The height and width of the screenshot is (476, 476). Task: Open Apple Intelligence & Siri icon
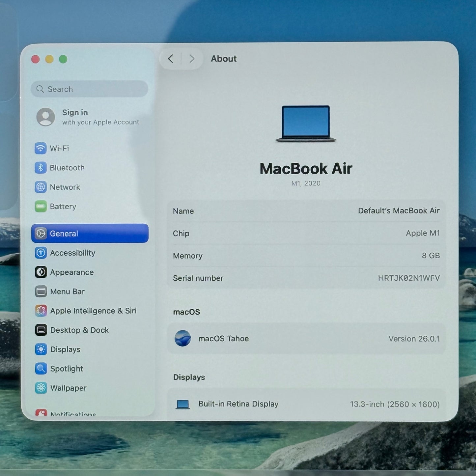click(x=41, y=311)
